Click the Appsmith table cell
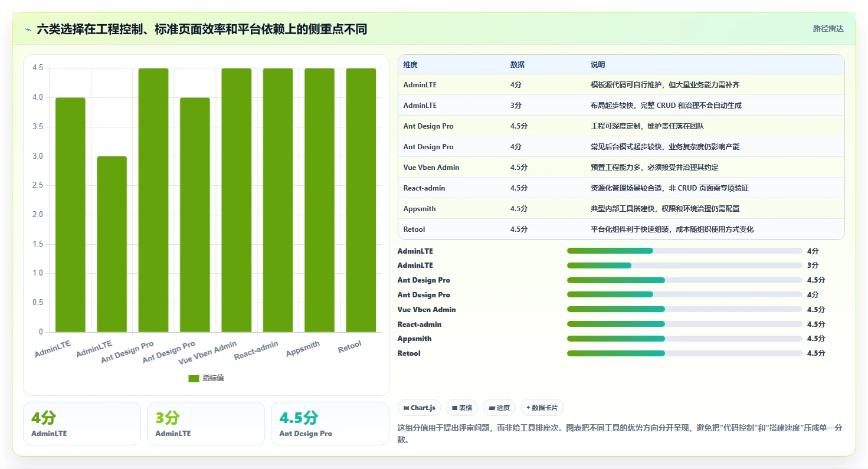Image resolution: width=868 pixels, height=469 pixels. (x=420, y=209)
